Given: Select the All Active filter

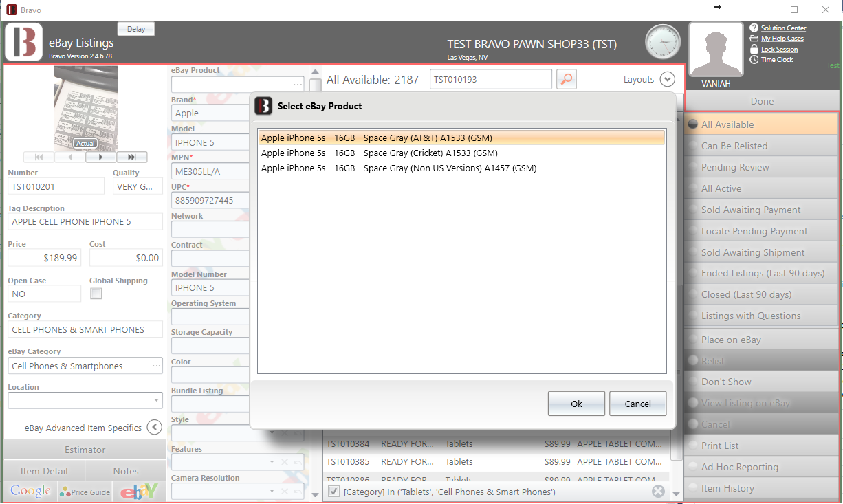Looking at the screenshot, I should point(761,188).
